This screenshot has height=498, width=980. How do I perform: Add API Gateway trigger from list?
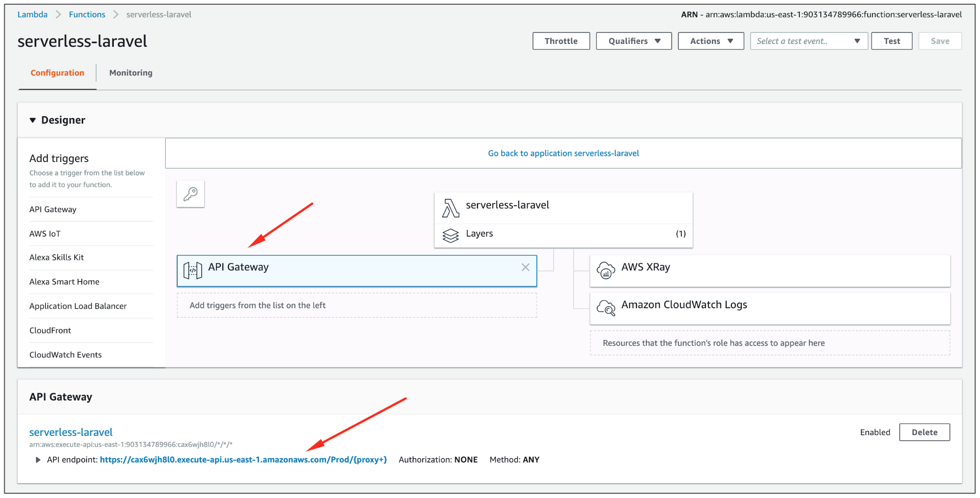[x=53, y=209]
